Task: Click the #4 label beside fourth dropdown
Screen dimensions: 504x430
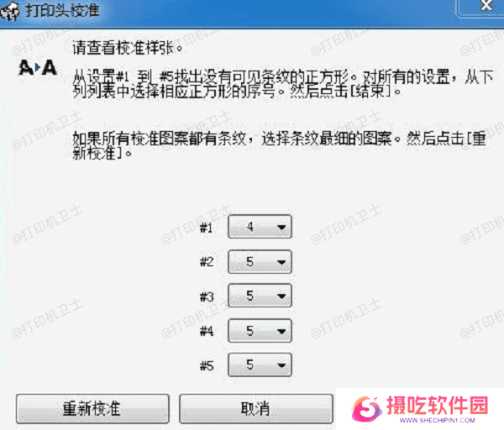Action: tap(207, 331)
